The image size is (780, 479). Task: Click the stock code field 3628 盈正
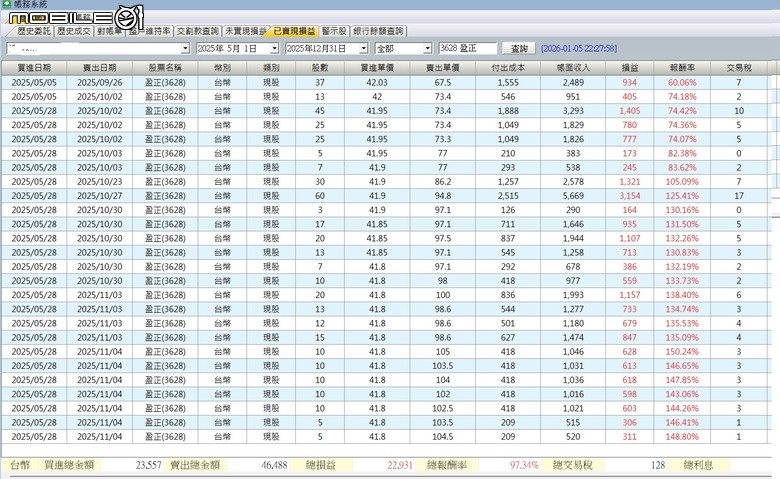click(x=468, y=48)
